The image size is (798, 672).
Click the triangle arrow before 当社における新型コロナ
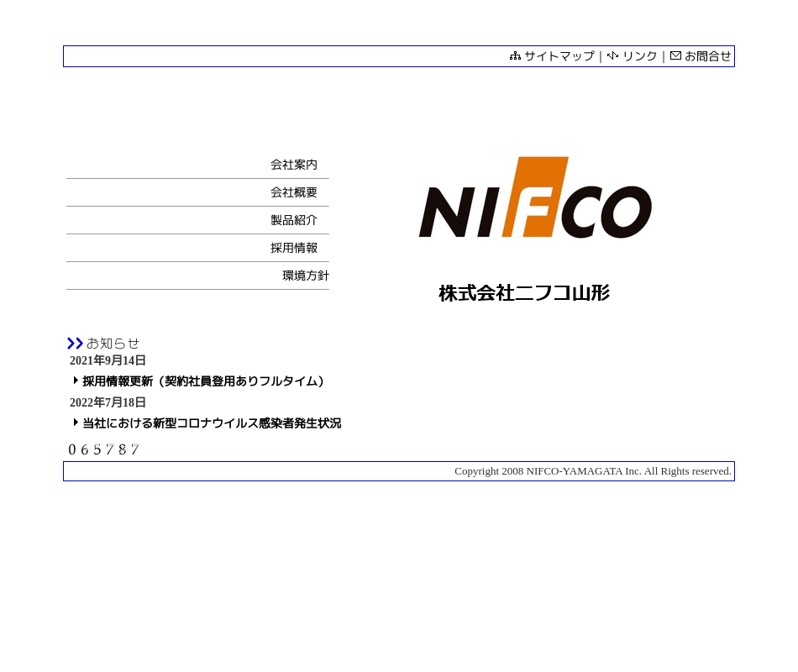pos(76,423)
